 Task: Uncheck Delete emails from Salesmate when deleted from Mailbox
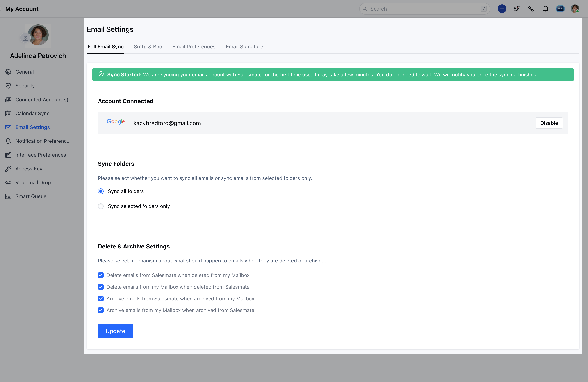pos(101,275)
